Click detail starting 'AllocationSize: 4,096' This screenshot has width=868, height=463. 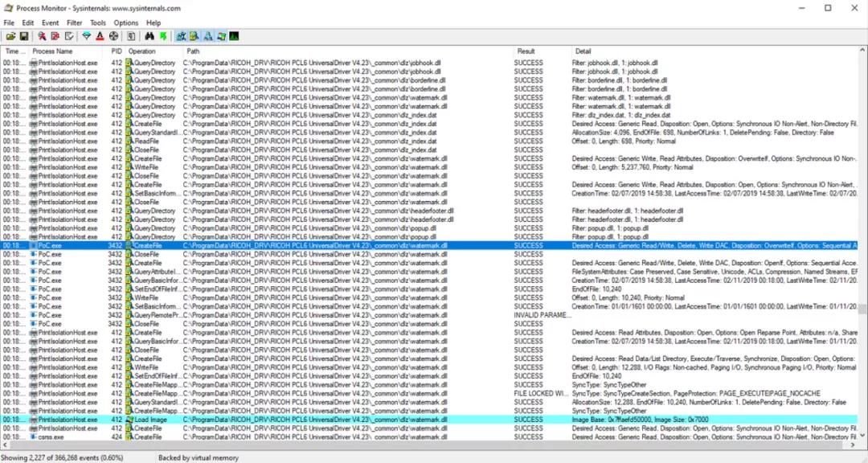point(703,133)
